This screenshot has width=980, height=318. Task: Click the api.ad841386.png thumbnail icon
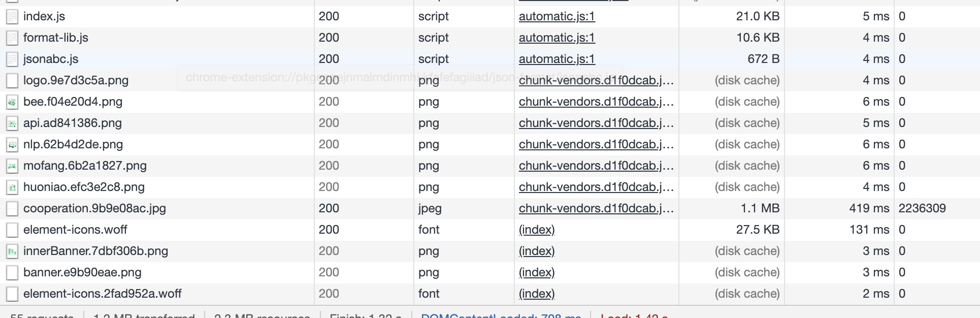pyautogui.click(x=12, y=123)
